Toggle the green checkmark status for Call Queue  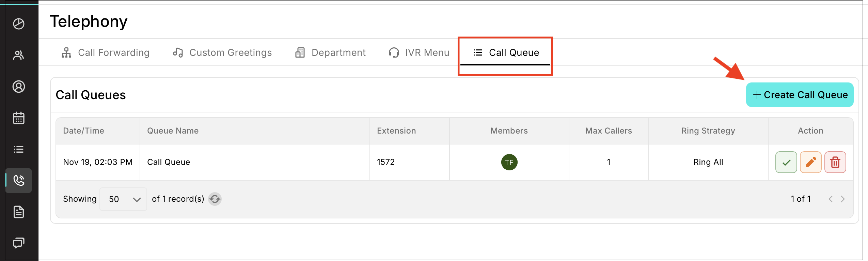coord(786,162)
